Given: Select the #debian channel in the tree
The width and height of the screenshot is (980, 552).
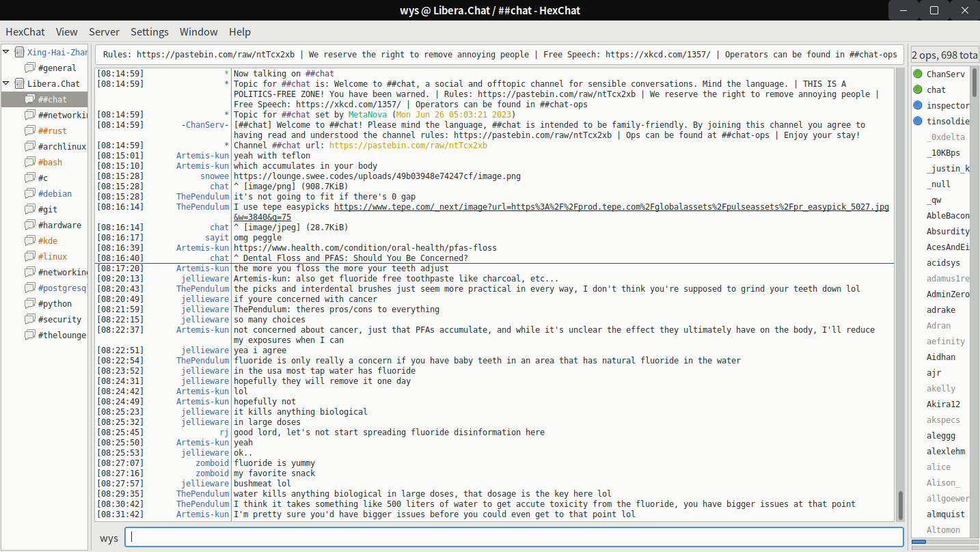Looking at the screenshot, I should point(55,193).
